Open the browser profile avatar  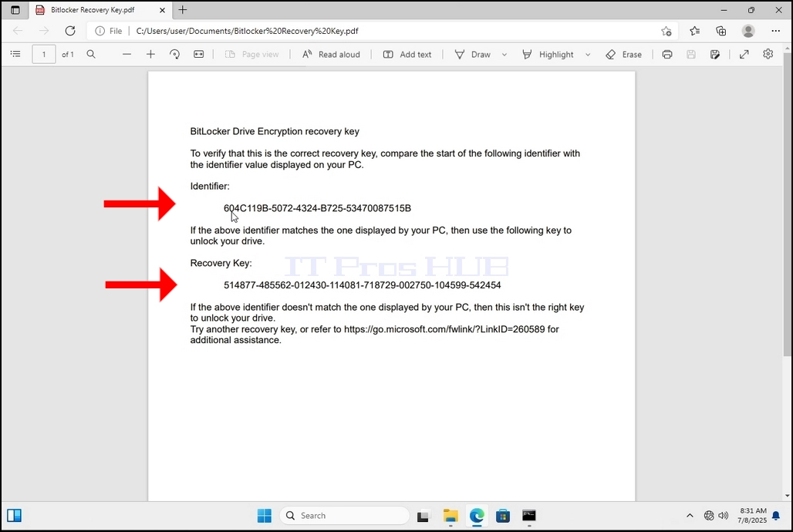tap(748, 31)
